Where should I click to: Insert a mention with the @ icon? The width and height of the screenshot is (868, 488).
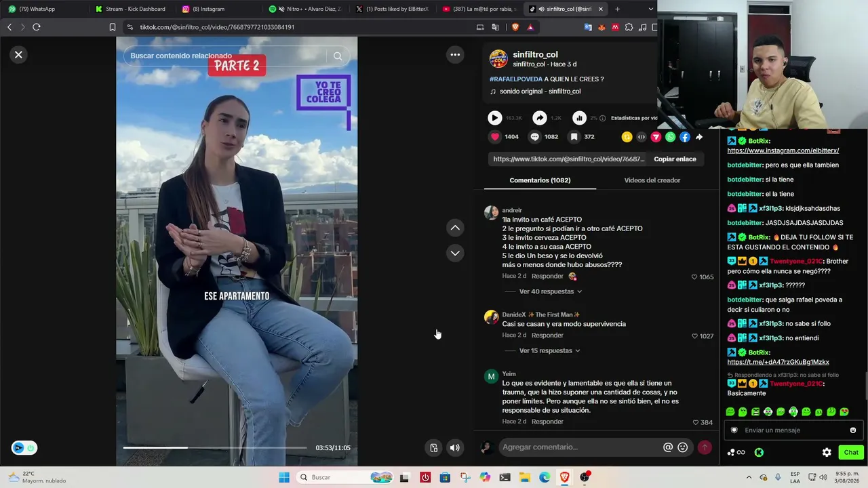[x=668, y=447]
